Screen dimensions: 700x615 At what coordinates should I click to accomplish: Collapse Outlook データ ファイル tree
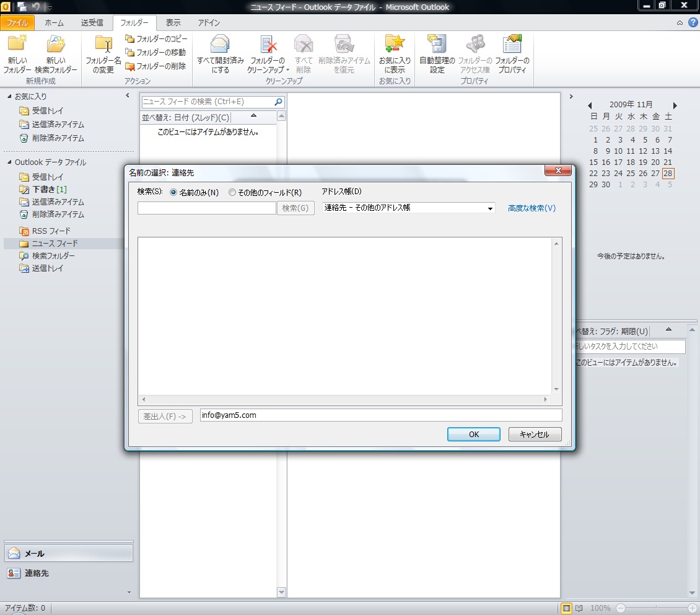tap(9, 162)
